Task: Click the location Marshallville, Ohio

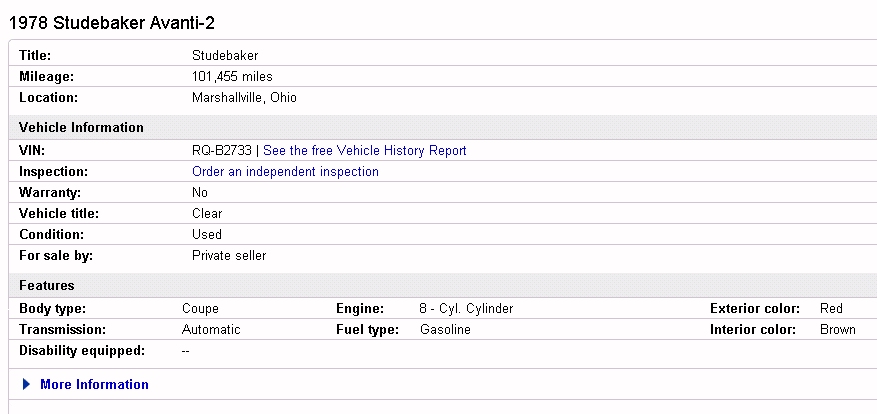Action: coord(244,98)
